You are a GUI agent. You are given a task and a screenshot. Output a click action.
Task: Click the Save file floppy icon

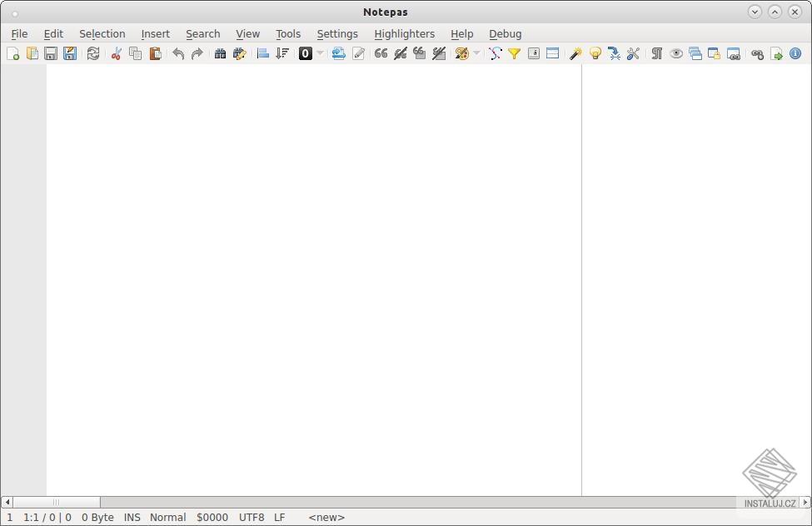[x=51, y=53]
